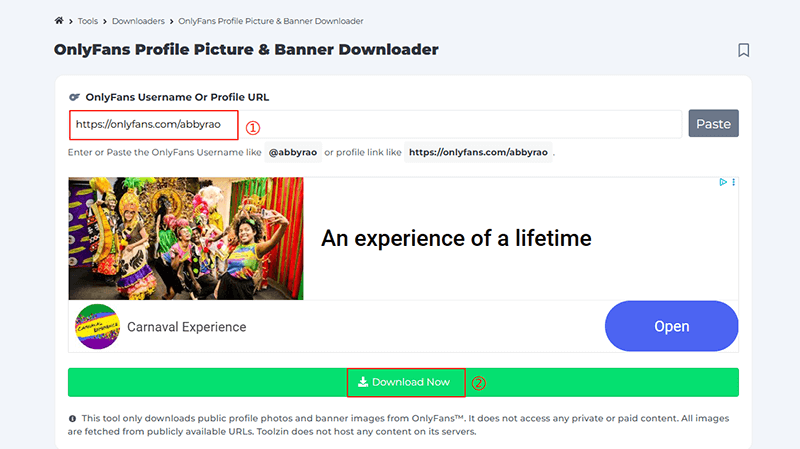800x449 pixels.
Task: Click the Home icon in the breadcrumb
Action: (x=59, y=20)
